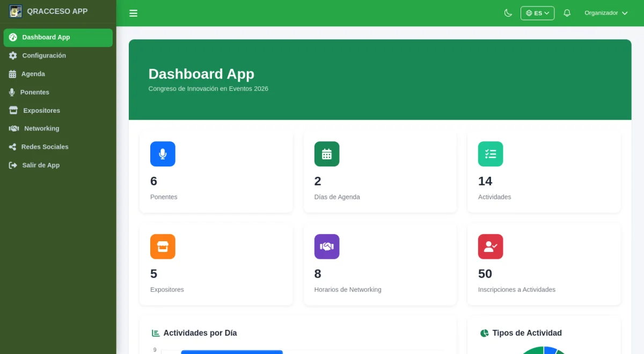This screenshot has height=354, width=644.
Task: Click 'Inscripciones a Actividades' label
Action: tap(517, 290)
